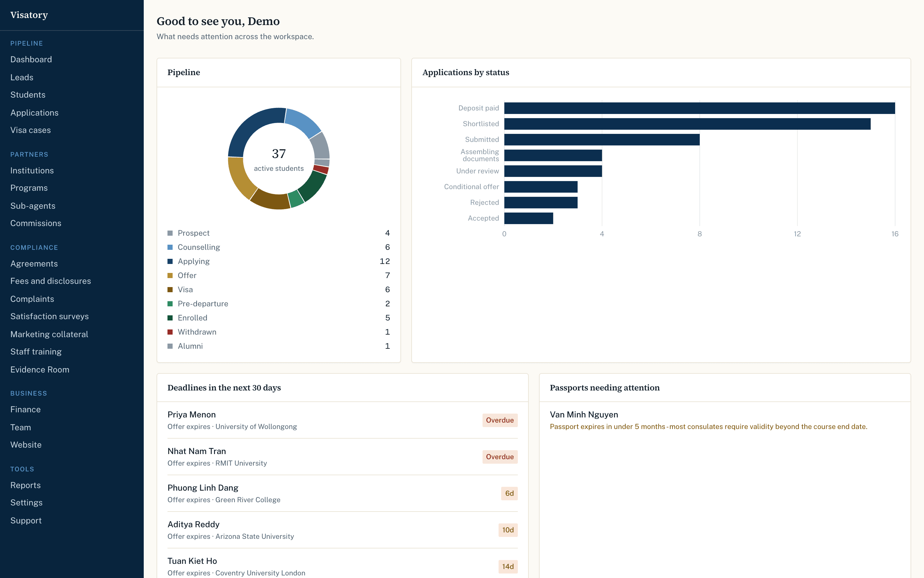This screenshot has width=924, height=578.
Task: Open the Students section
Action: tap(28, 95)
